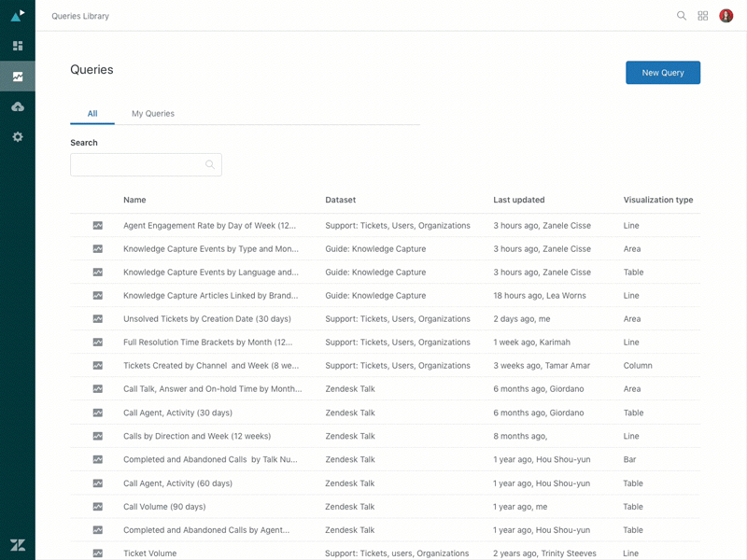
Task: Sort by the Visualization type column header
Action: [x=658, y=200]
